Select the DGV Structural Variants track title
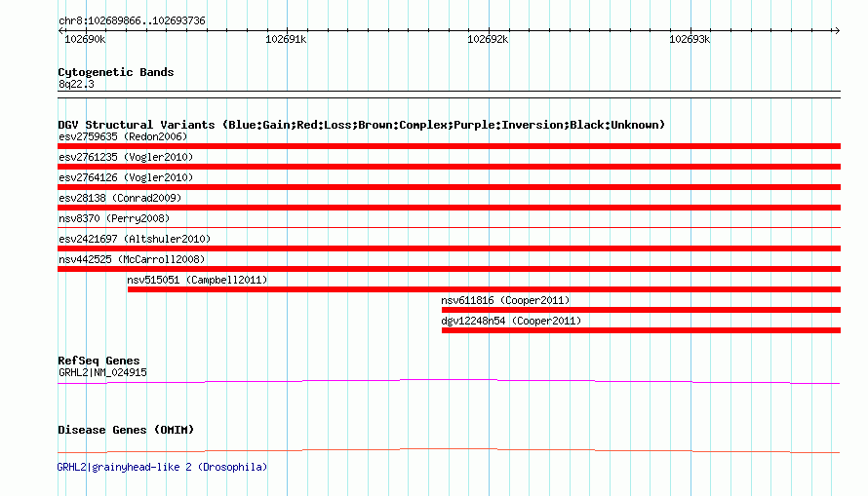Image resolution: width=868 pixels, height=496 pixels. (x=362, y=125)
